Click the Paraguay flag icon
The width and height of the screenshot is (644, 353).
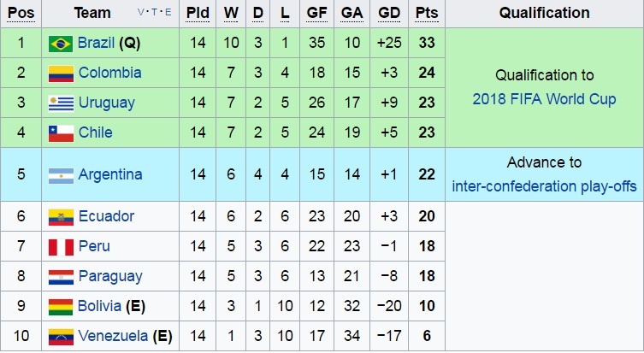tap(61, 276)
